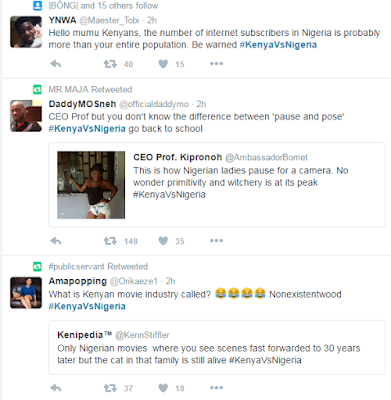This screenshot has height=400, width=391.
Task: Expand more options menu on DaddyMOSneh's tweet
Action: click(x=216, y=241)
